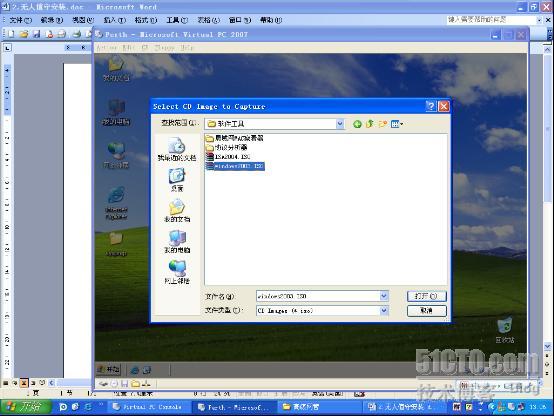The width and height of the screenshot is (554, 416).
Task: Open Word Window menu
Action: pyautogui.click(x=240, y=20)
